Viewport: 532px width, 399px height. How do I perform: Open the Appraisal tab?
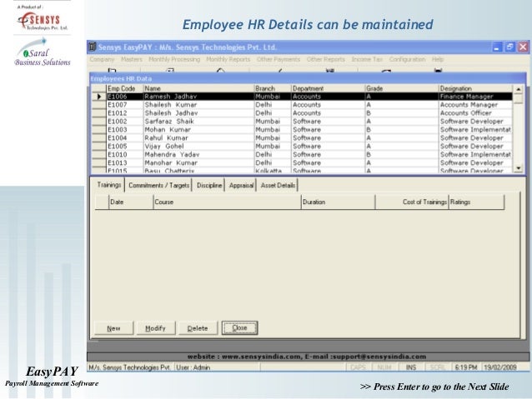[x=241, y=186]
